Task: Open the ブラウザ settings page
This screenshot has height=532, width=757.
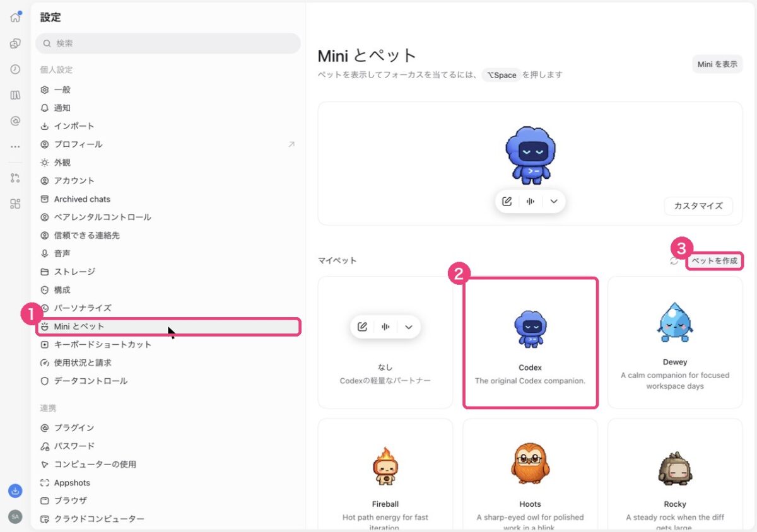Action: (x=168, y=500)
